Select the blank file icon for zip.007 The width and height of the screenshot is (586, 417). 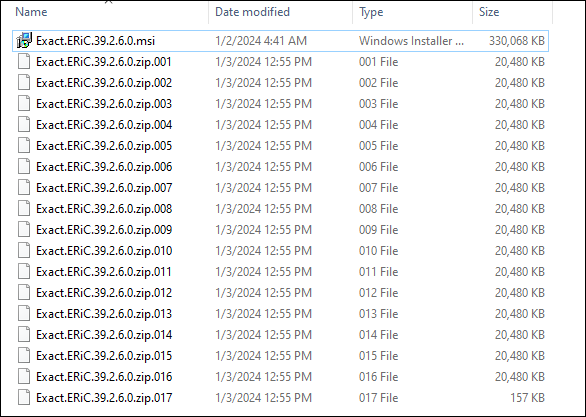pyautogui.click(x=24, y=188)
